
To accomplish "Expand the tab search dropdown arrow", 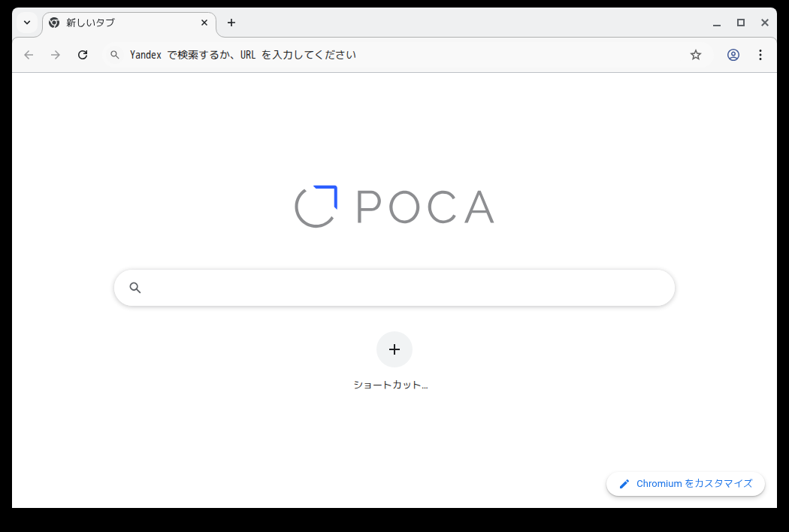I will [27, 23].
